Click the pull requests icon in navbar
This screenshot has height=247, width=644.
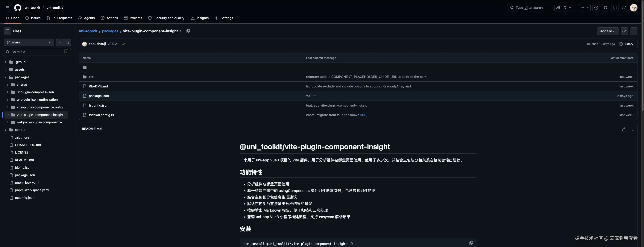pos(606,7)
